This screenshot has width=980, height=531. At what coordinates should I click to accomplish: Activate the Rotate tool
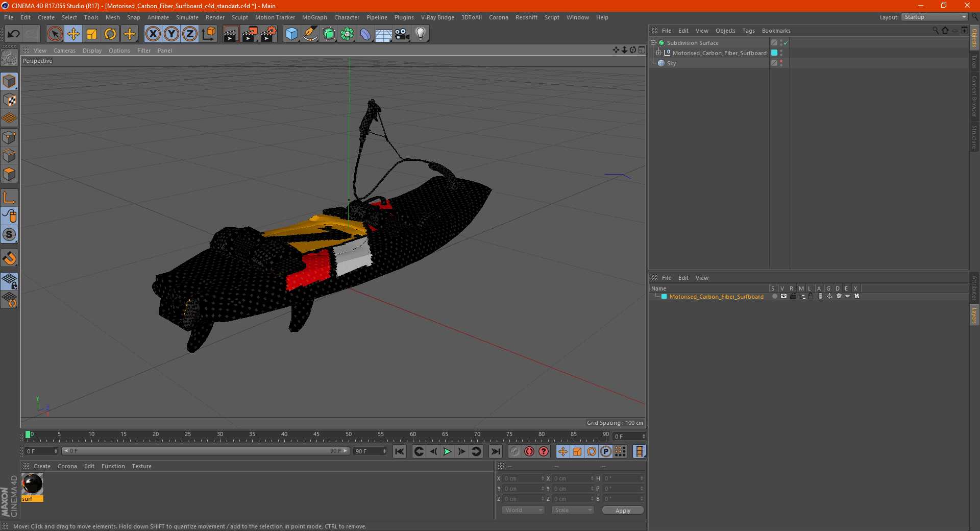[110, 34]
